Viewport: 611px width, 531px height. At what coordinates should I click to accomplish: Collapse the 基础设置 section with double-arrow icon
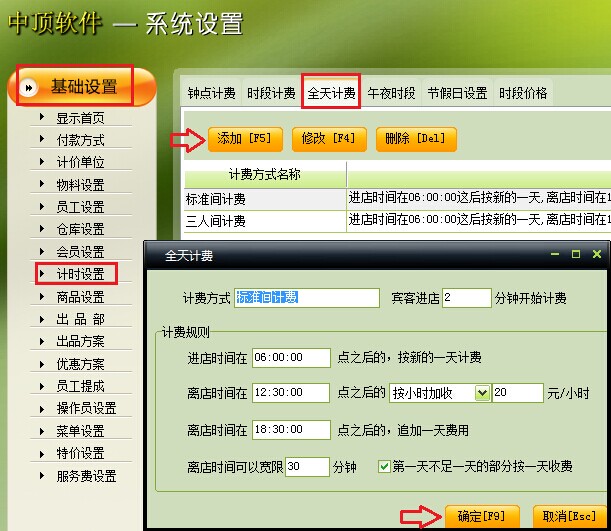tap(29, 88)
